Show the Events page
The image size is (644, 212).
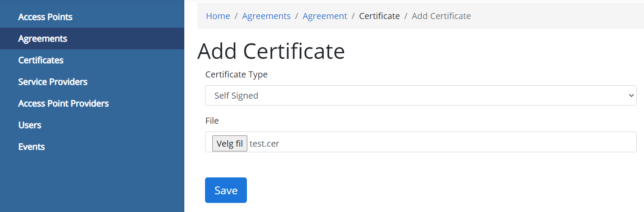point(32,147)
